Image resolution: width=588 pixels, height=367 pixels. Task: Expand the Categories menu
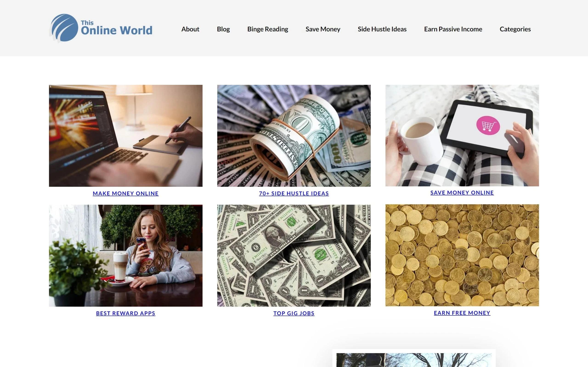pyautogui.click(x=515, y=29)
